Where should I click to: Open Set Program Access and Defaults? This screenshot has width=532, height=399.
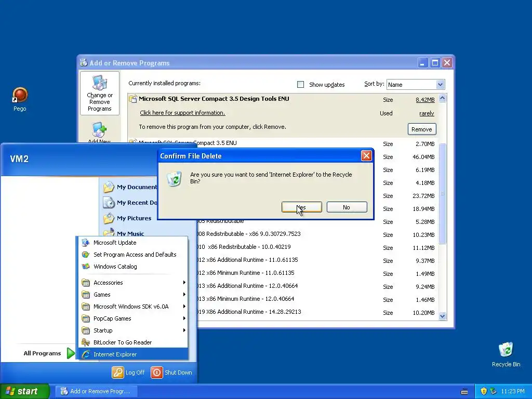(x=134, y=255)
